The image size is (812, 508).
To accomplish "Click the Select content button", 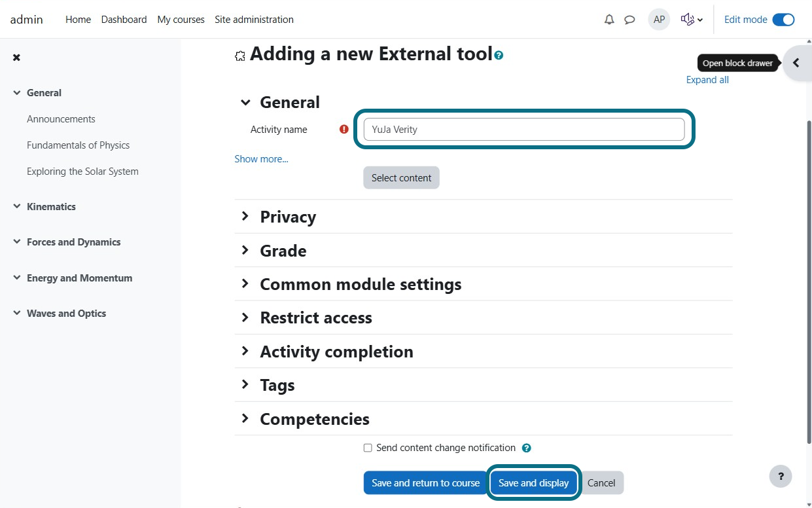I will coord(401,177).
